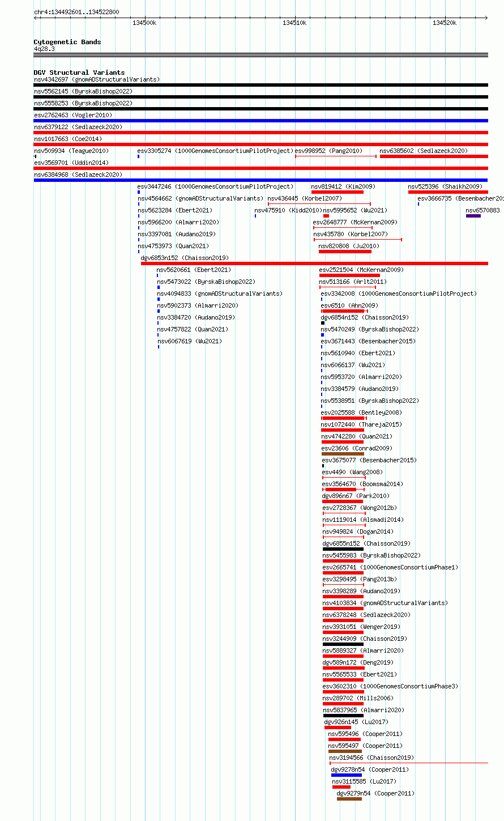
Task: Open the nsv5966200 (Almarri2020) variant
Action: pos(178,223)
